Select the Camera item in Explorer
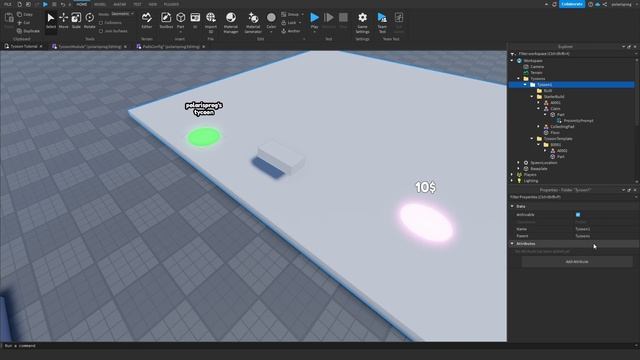This screenshot has height=360, width=640. [537, 67]
